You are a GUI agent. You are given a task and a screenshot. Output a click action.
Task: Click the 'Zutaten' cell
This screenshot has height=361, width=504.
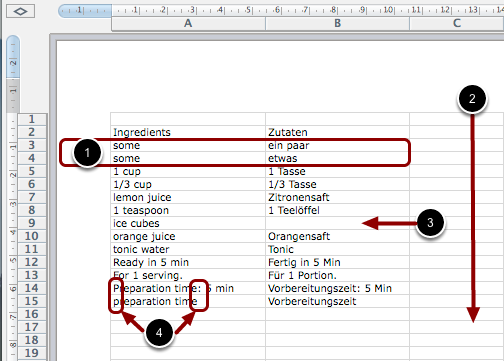(337, 132)
